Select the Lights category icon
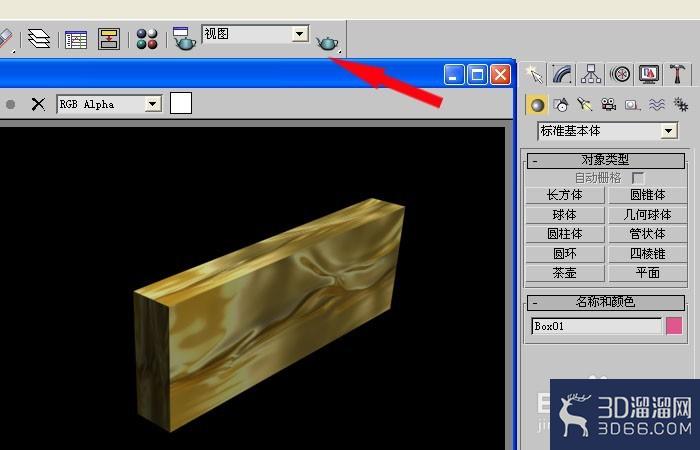 coord(584,105)
